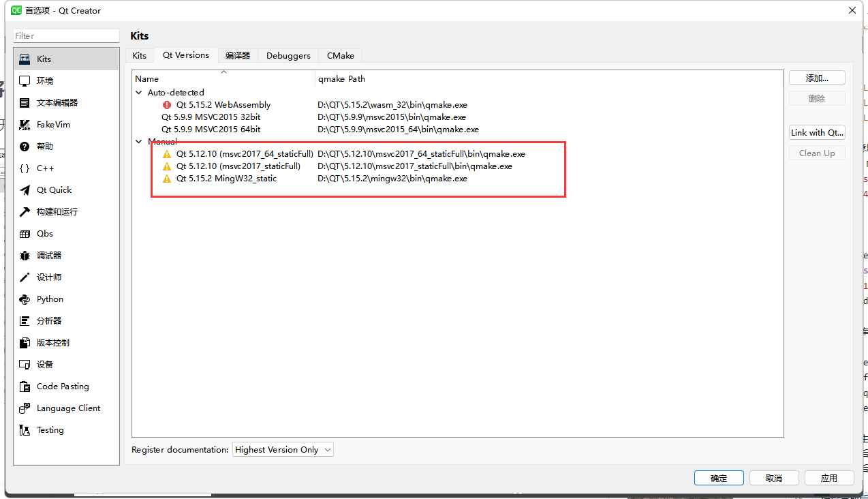Viewport: 868px width, 499px height.
Task: Select Qt 5.9.9 MSVC2015 64bit row
Action: 458,130
